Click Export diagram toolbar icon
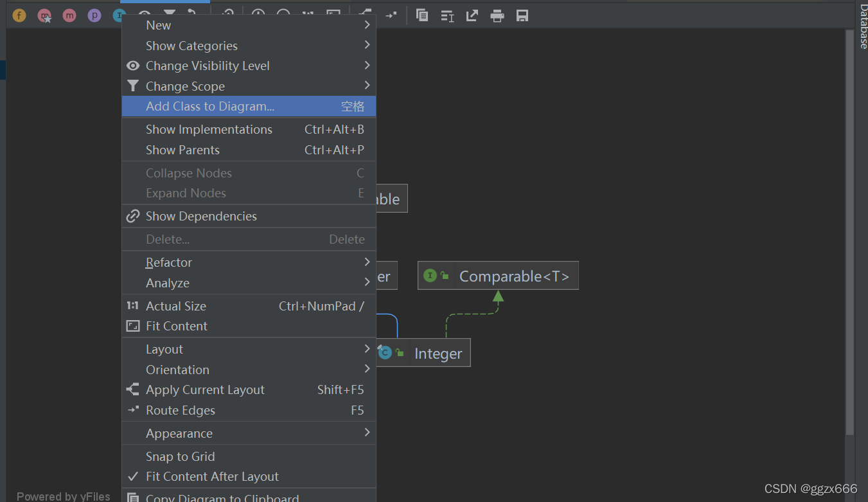 point(472,15)
